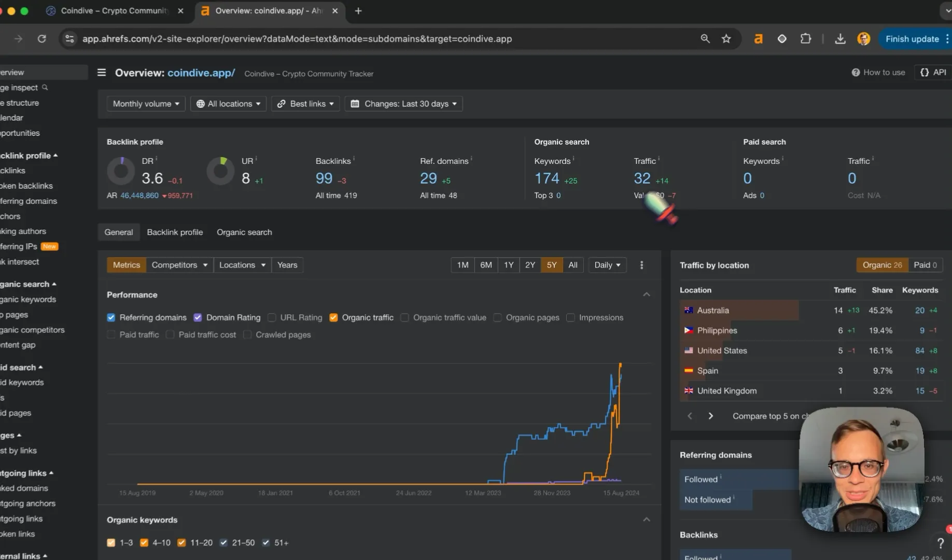Reload the page with browser refresh icon

[42, 39]
